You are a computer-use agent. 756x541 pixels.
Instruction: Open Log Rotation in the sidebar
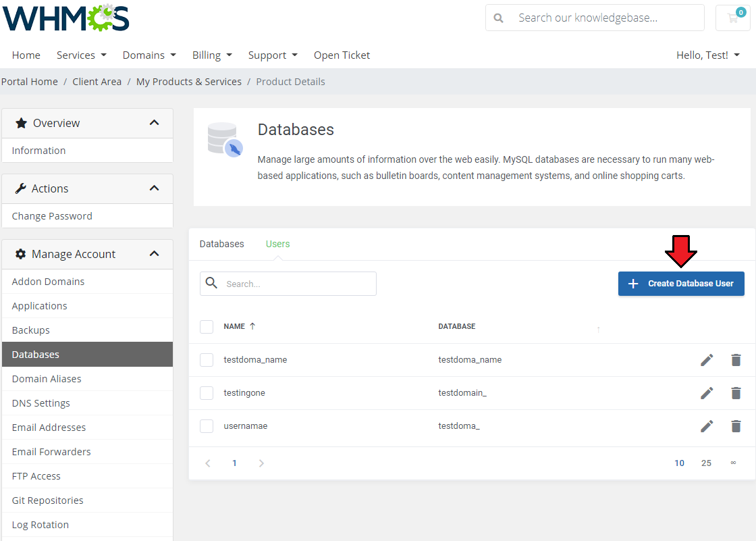[87, 525]
